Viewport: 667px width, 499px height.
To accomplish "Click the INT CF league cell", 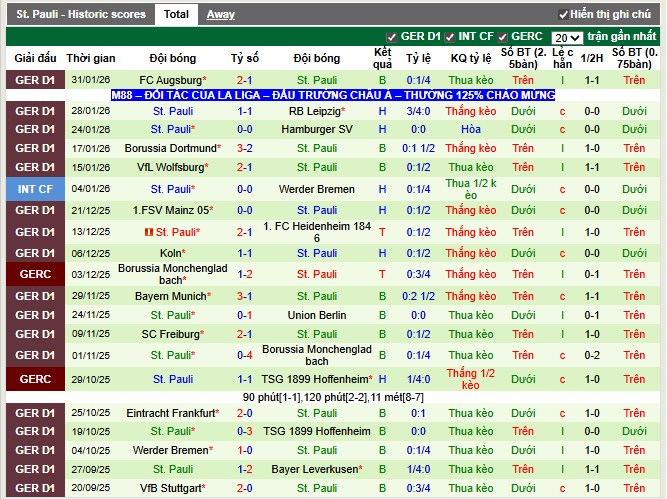I will [35, 189].
